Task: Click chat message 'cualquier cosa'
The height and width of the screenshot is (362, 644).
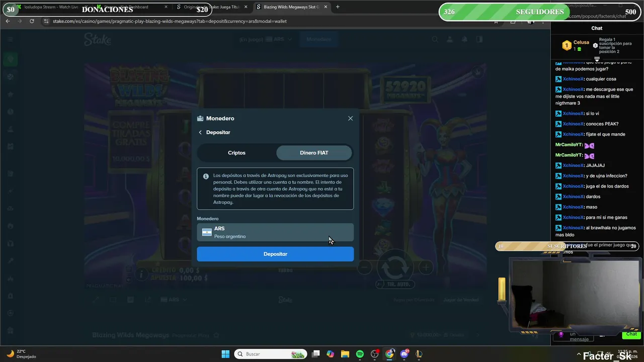Action: (601, 79)
